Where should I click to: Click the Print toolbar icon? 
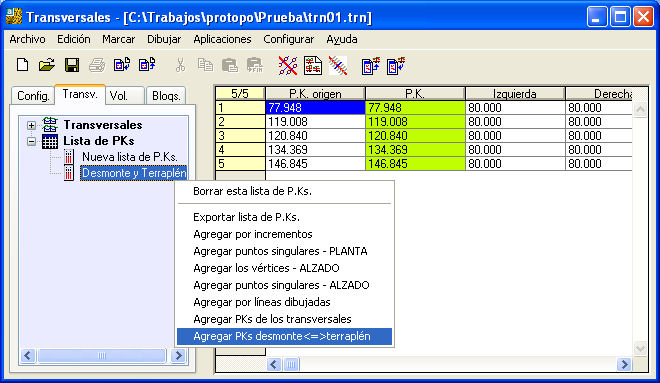click(x=97, y=65)
